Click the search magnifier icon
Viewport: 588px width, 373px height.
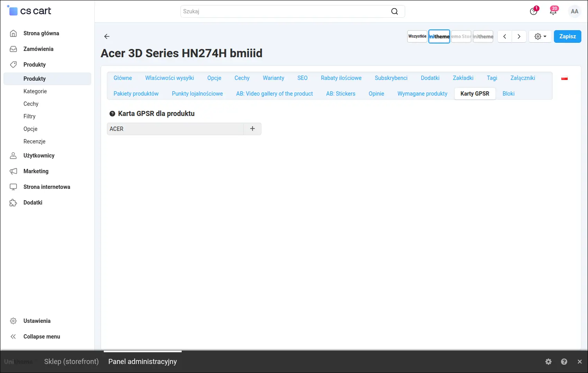tap(395, 11)
